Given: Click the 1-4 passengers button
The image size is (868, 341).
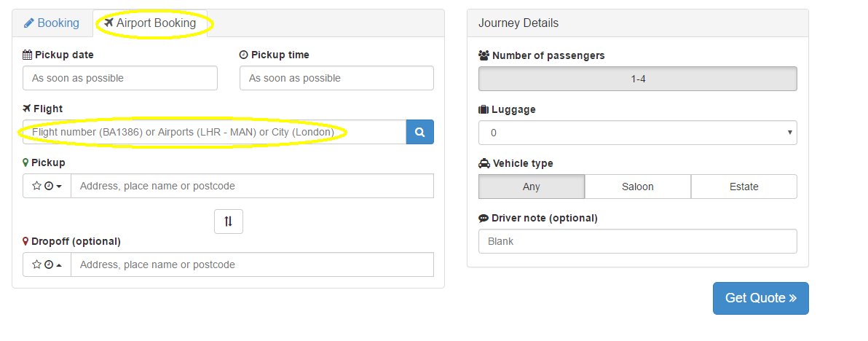Looking at the screenshot, I should pos(637,79).
